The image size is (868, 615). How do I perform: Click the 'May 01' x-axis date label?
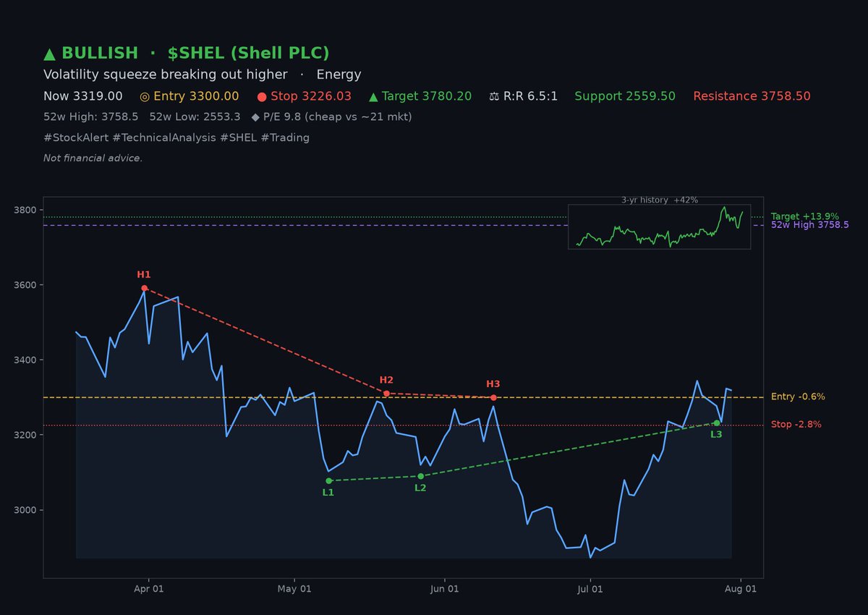click(x=295, y=590)
